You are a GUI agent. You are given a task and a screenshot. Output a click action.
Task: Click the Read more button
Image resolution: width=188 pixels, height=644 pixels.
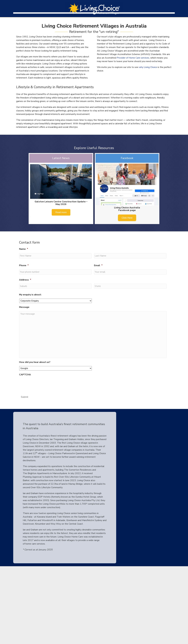pyautogui.click(x=61, y=212)
